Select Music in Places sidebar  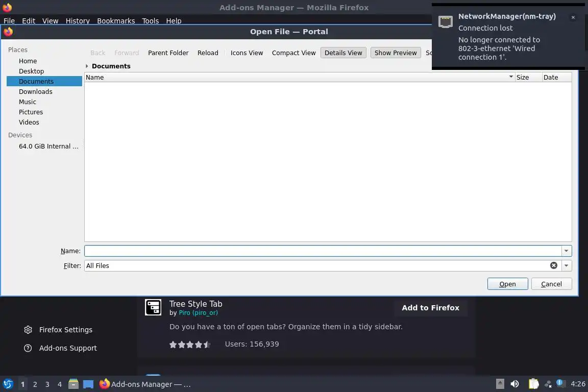pos(44,102)
